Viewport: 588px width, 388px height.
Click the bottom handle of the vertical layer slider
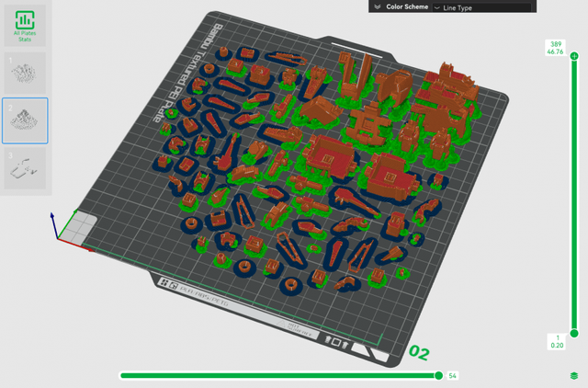pos(573,333)
